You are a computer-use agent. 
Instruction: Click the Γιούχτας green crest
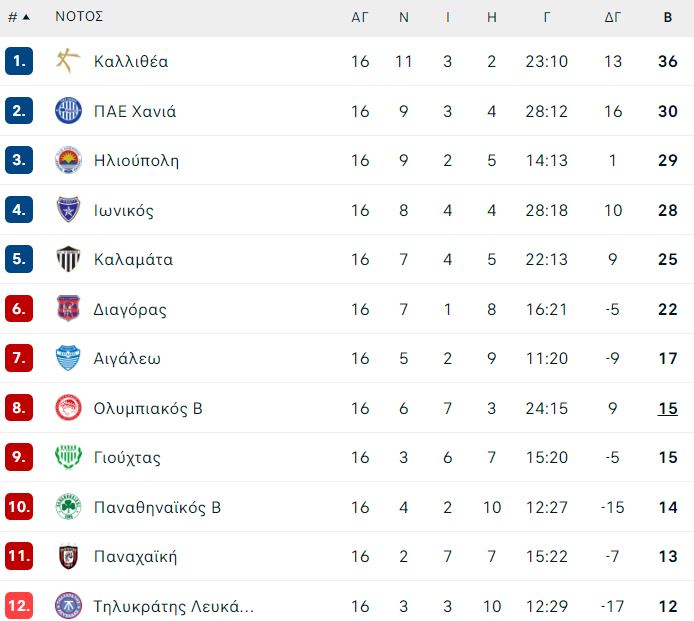tap(68, 457)
